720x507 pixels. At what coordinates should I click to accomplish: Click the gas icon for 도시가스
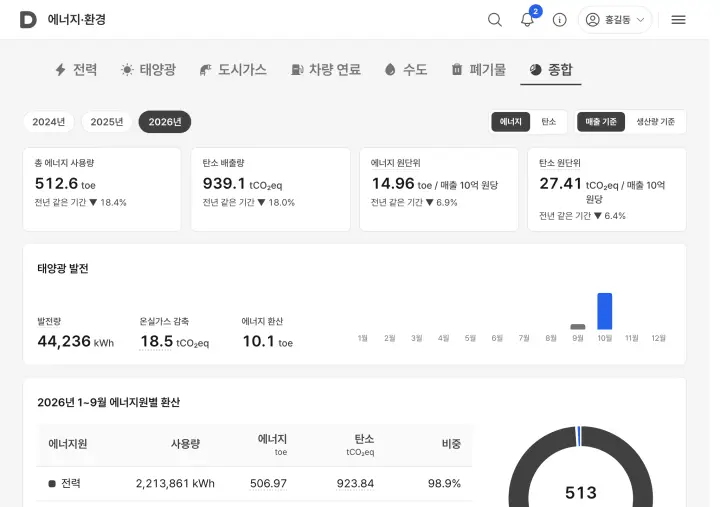[205, 70]
